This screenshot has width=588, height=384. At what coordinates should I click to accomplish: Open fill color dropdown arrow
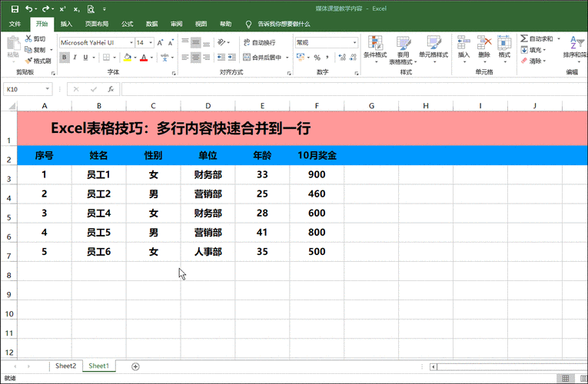coord(135,58)
